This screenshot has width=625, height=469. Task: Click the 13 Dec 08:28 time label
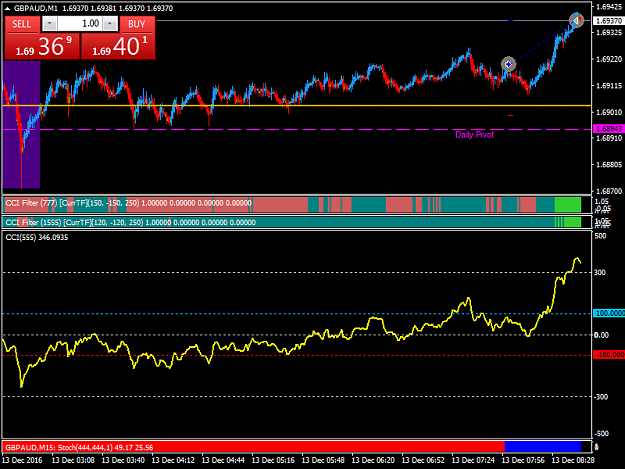tap(573, 460)
